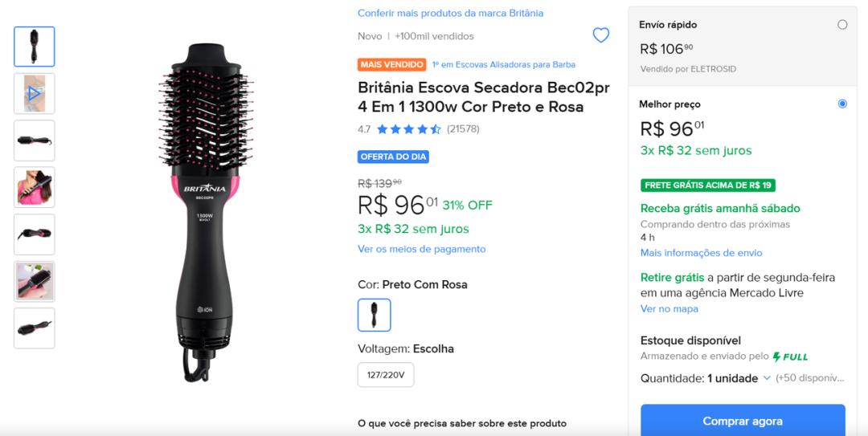Click the Comprar agora button
The width and height of the screenshot is (868, 436).
pos(742,421)
